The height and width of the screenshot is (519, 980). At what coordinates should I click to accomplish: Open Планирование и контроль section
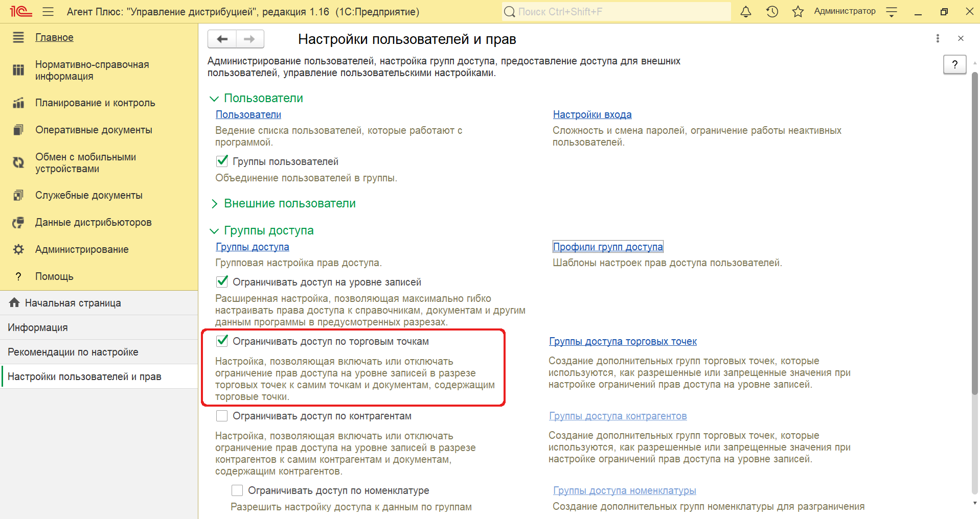click(95, 103)
